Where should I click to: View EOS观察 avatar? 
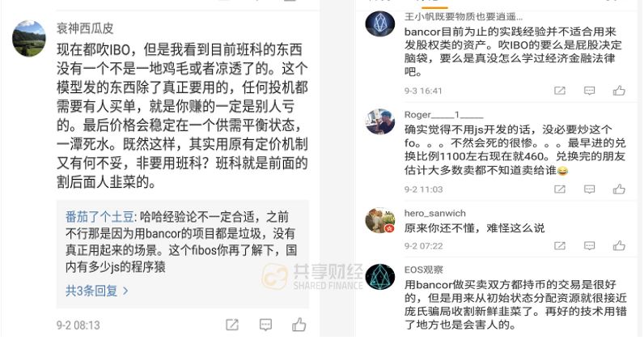tap(380, 277)
